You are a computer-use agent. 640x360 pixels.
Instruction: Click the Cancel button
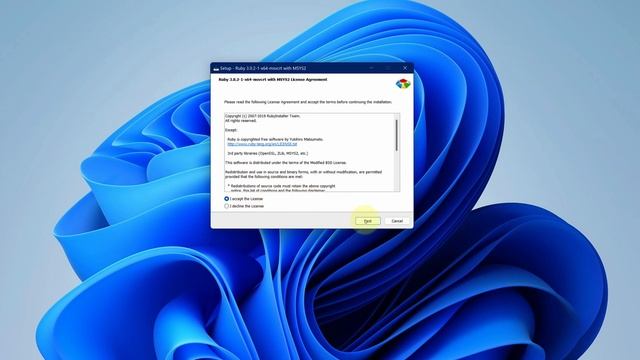[397, 221]
